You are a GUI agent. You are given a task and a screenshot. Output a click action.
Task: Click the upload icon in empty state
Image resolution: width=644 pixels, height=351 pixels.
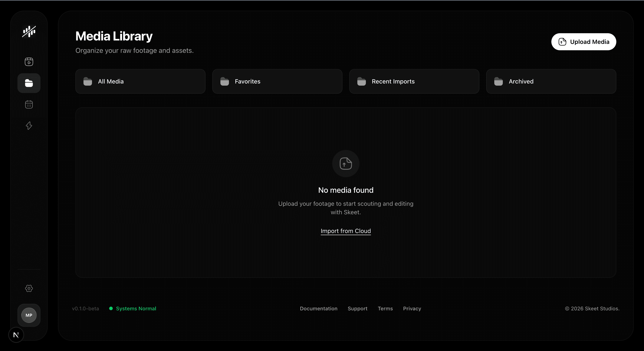(x=345, y=164)
